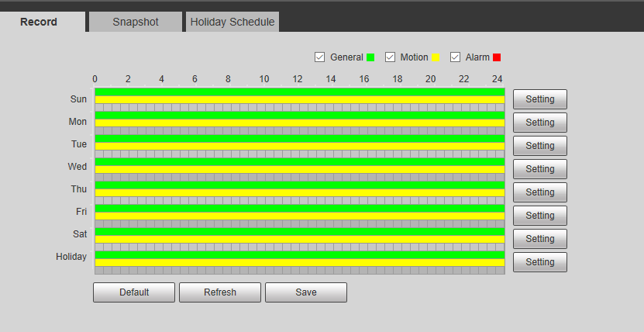Uncheck the Motion recording checkbox

pyautogui.click(x=391, y=57)
